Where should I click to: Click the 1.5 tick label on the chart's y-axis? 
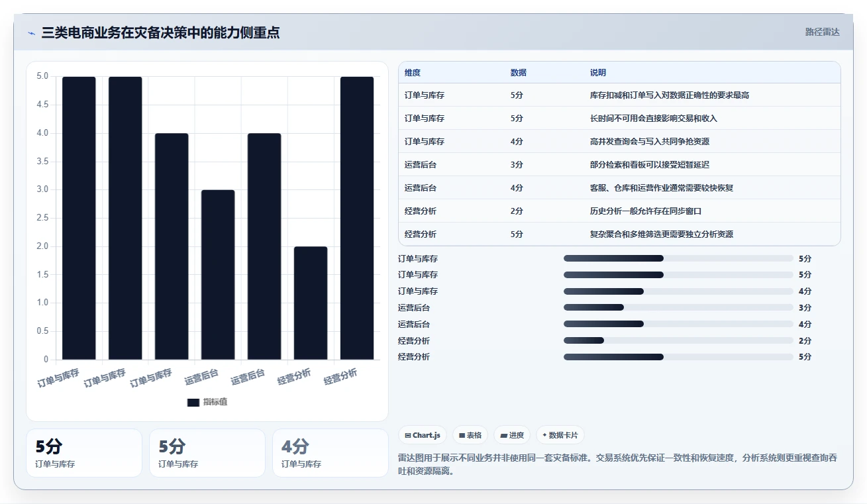tap(42, 275)
